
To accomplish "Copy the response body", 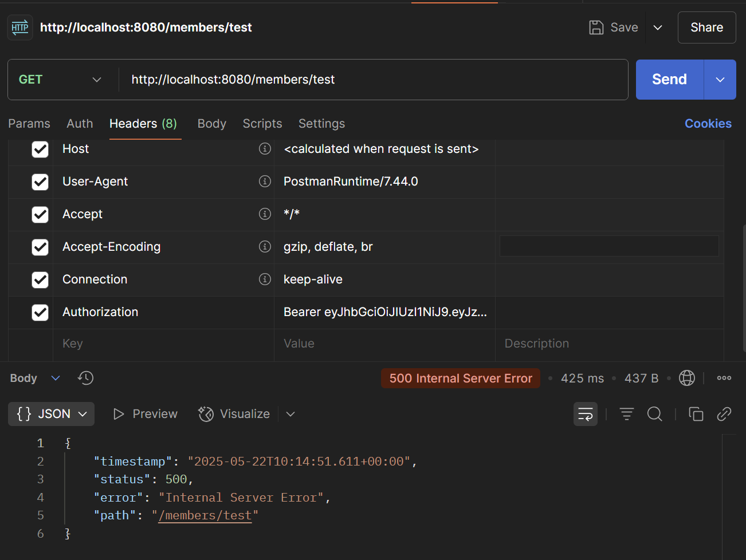I will click(x=696, y=414).
